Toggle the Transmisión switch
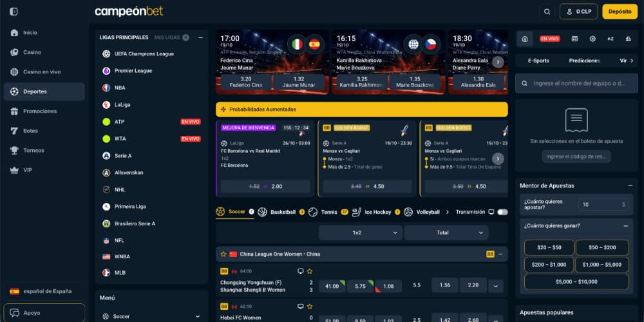 click(502, 212)
